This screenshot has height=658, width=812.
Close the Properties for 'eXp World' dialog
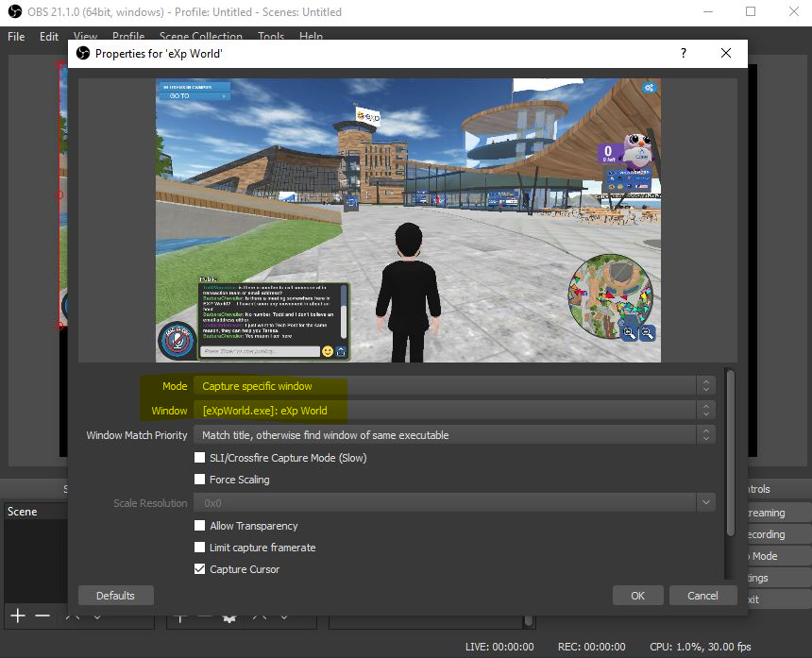click(x=726, y=53)
